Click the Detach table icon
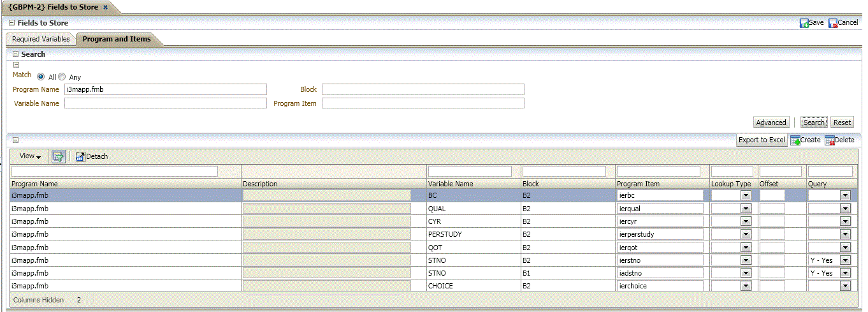868x312 pixels. 80,156
